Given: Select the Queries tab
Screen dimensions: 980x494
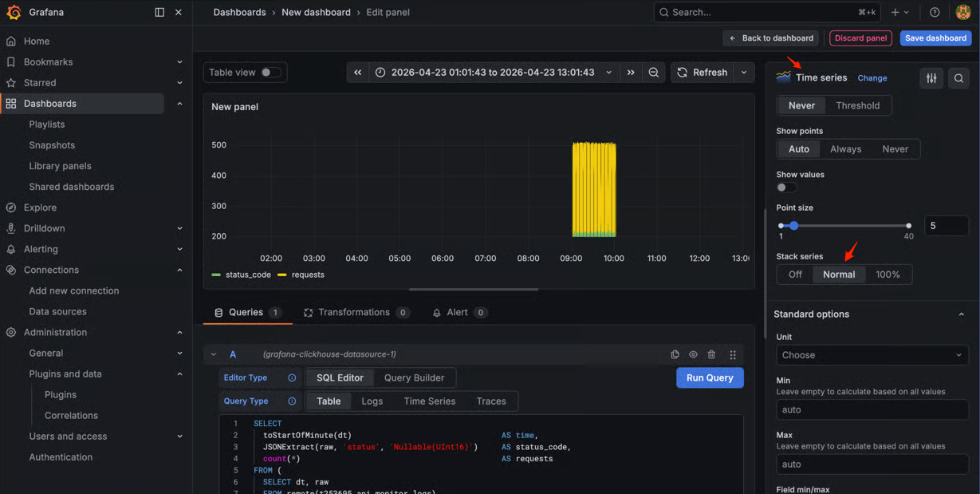Looking at the screenshot, I should [248, 312].
